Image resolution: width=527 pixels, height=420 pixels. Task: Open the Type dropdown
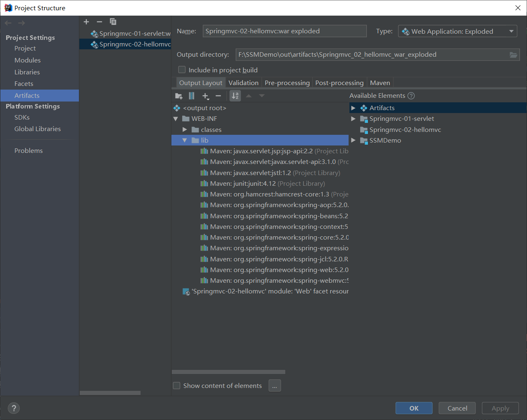point(458,31)
